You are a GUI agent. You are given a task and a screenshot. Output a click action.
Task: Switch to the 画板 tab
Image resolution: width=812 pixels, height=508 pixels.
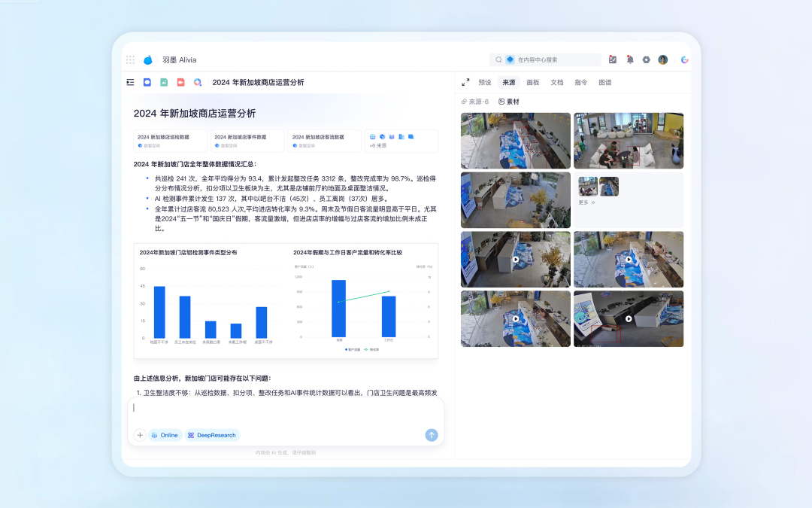coord(533,83)
